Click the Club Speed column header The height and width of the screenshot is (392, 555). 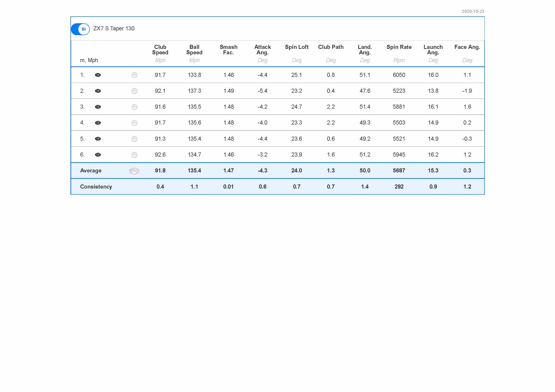pyautogui.click(x=160, y=50)
